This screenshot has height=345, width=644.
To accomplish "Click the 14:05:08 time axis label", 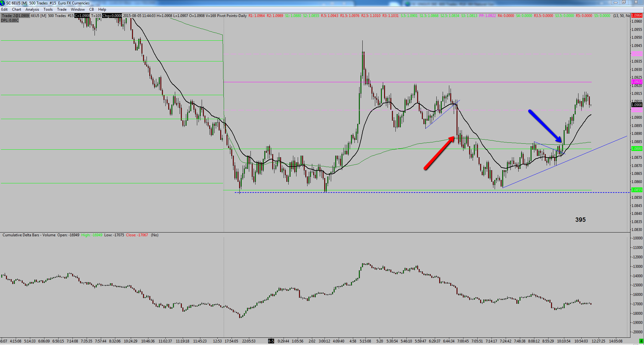I will [x=616, y=341].
